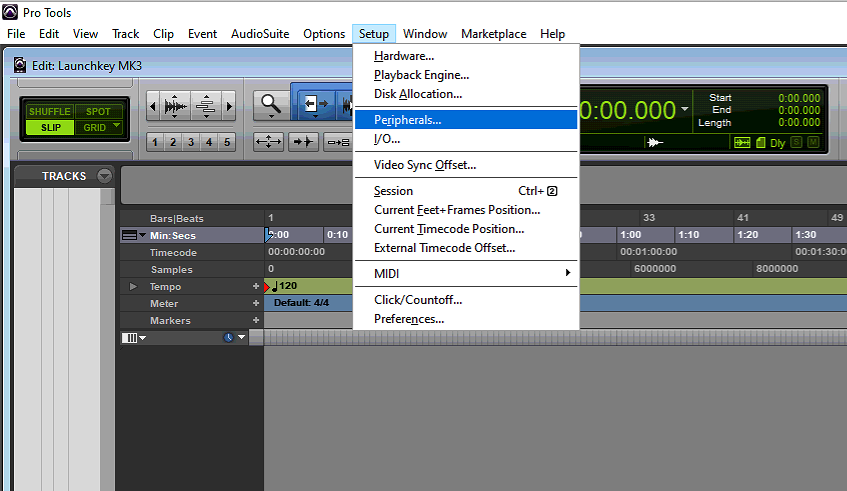
Task: Toggle the M mute indicator in counter display
Action: coord(813,142)
